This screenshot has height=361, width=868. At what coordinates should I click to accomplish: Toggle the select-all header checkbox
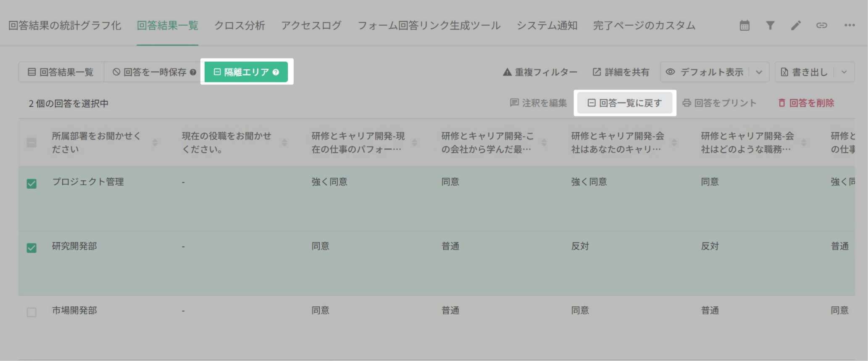coord(32,142)
